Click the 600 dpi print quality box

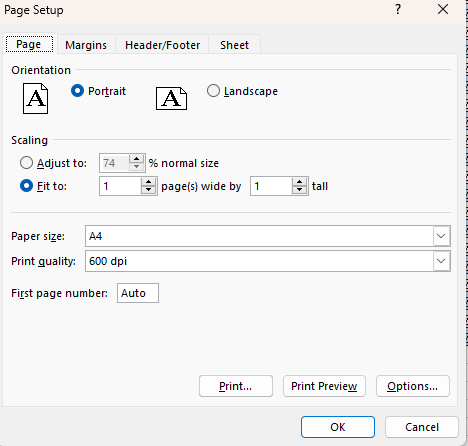click(x=268, y=261)
